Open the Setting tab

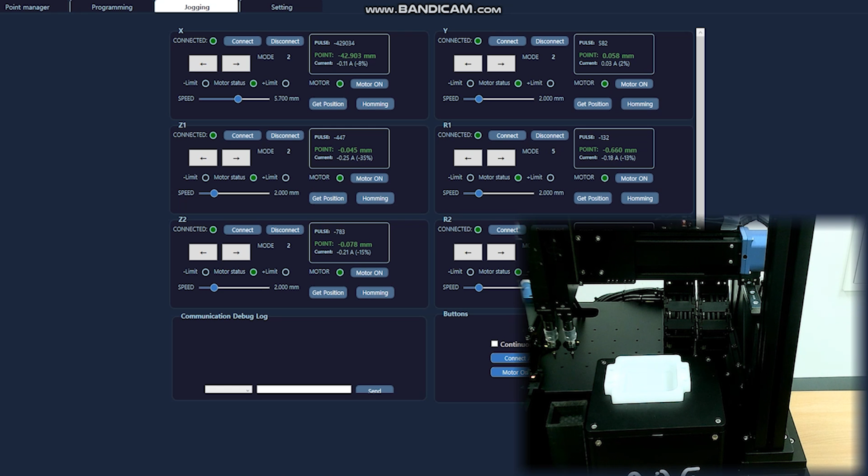click(x=281, y=7)
